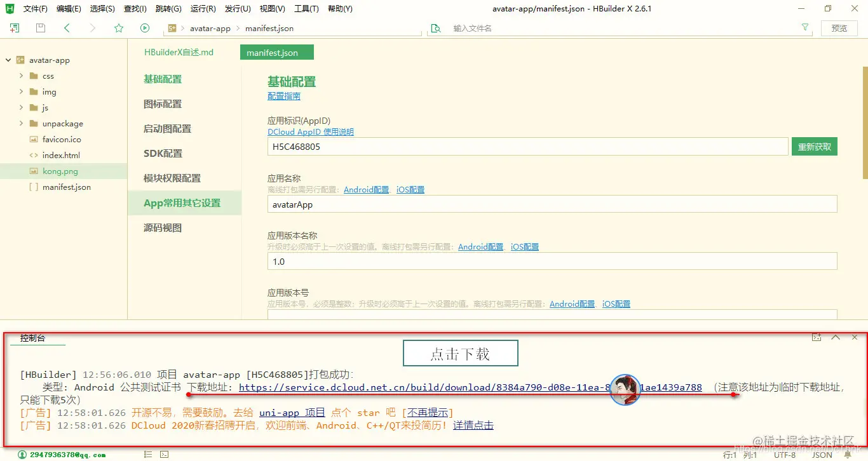Click the 重新获取 button to refresh AppID
Viewport: 868px width, 461px height.
[815, 146]
